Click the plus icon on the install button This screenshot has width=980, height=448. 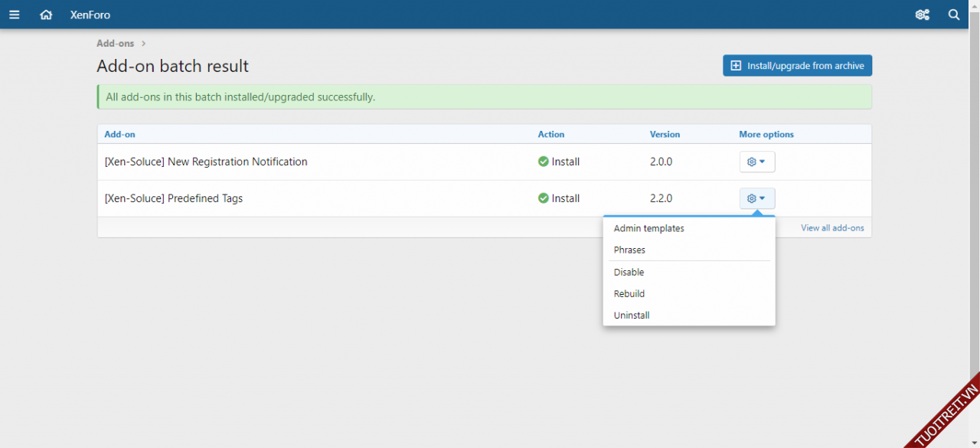[x=736, y=66]
